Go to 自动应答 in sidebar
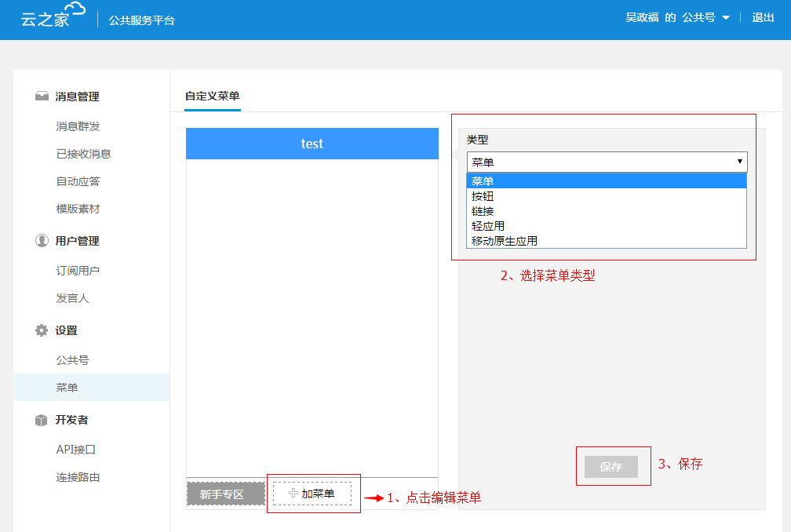This screenshot has height=532, width=791. [x=78, y=181]
